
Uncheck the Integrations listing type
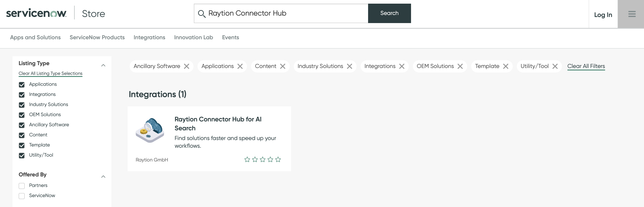click(22, 95)
